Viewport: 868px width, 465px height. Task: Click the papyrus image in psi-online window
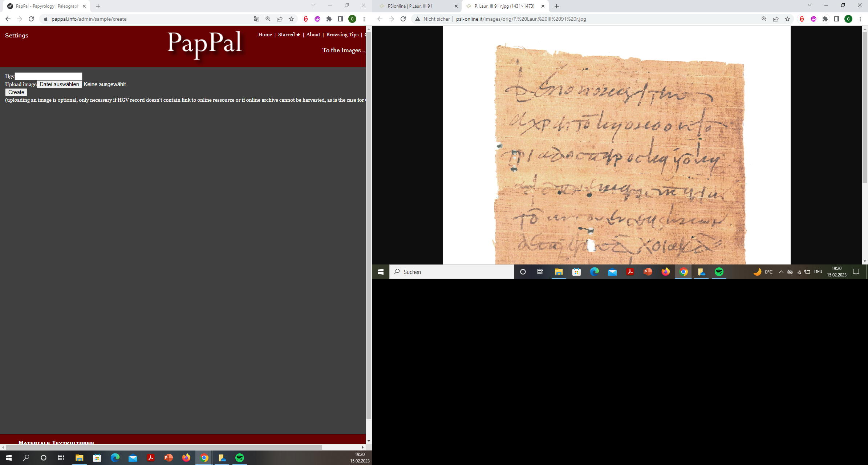click(617, 145)
